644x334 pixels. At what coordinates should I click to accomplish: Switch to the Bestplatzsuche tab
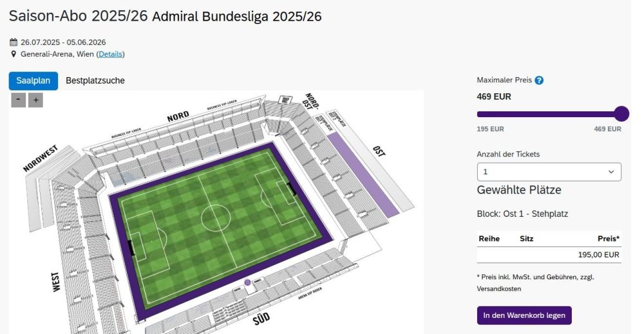pos(95,80)
